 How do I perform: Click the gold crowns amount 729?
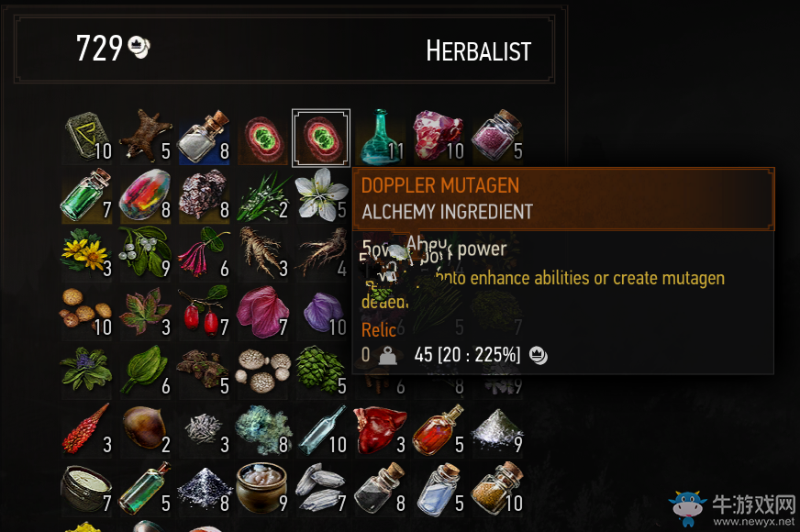click(99, 49)
